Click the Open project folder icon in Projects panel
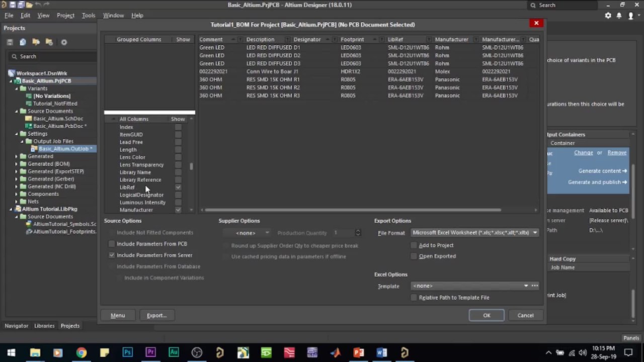The image size is (644, 362). [x=36, y=42]
